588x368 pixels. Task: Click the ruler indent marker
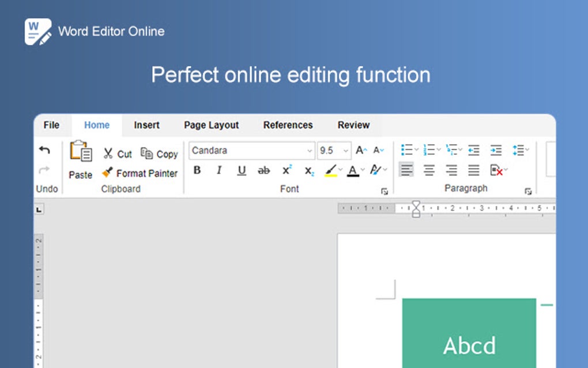point(416,209)
